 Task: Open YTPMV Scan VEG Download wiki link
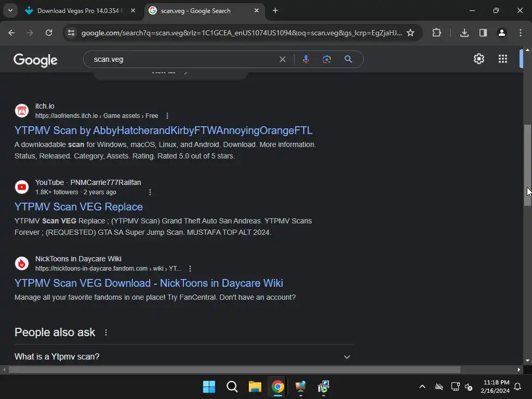click(x=149, y=283)
